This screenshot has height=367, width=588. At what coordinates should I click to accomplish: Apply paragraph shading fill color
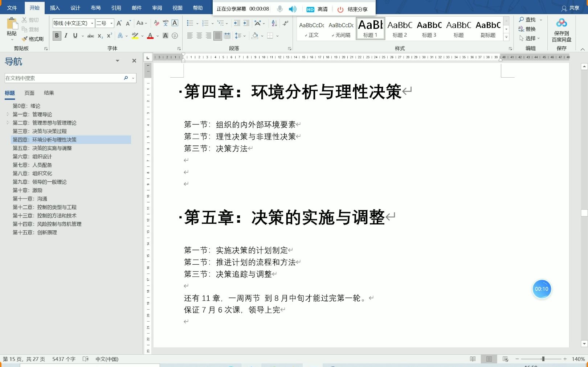click(255, 36)
